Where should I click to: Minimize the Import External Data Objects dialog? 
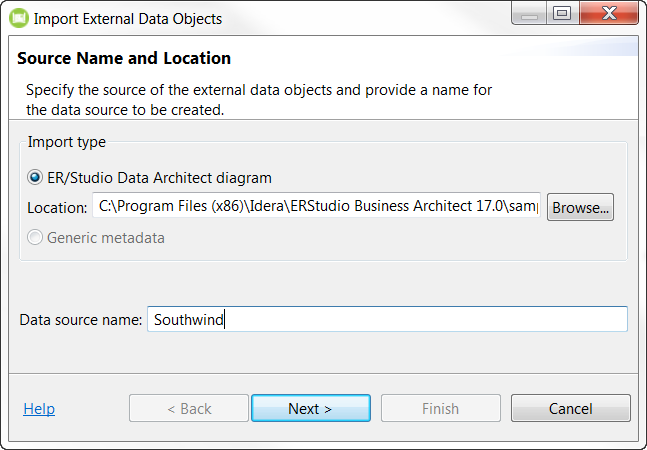pyautogui.click(x=529, y=14)
